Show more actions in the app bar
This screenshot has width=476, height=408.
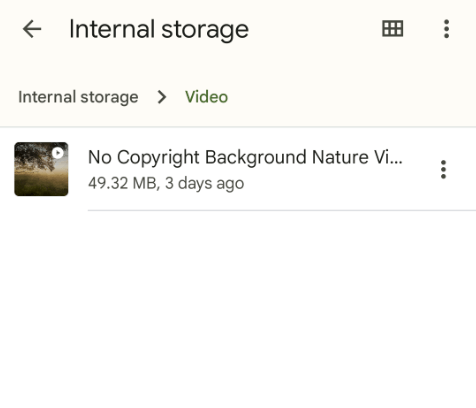[x=446, y=29]
